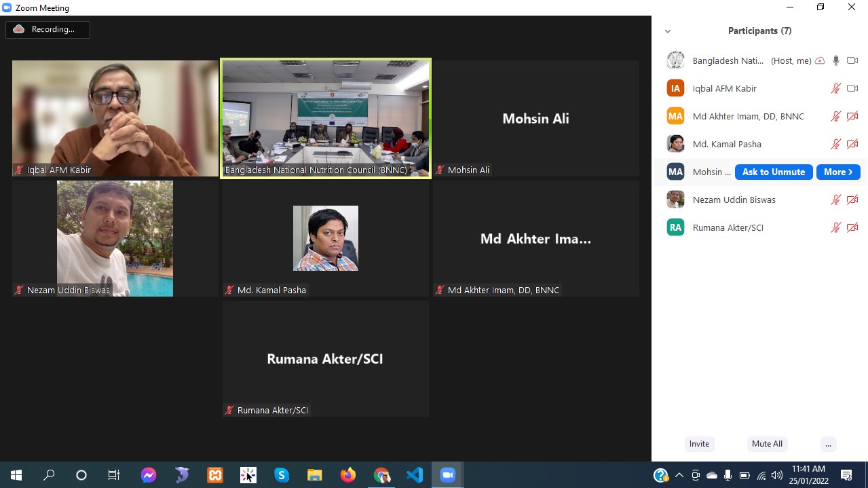Open the three-dots menu beside Mute All
This screenshot has width=868, height=488.
click(x=827, y=444)
